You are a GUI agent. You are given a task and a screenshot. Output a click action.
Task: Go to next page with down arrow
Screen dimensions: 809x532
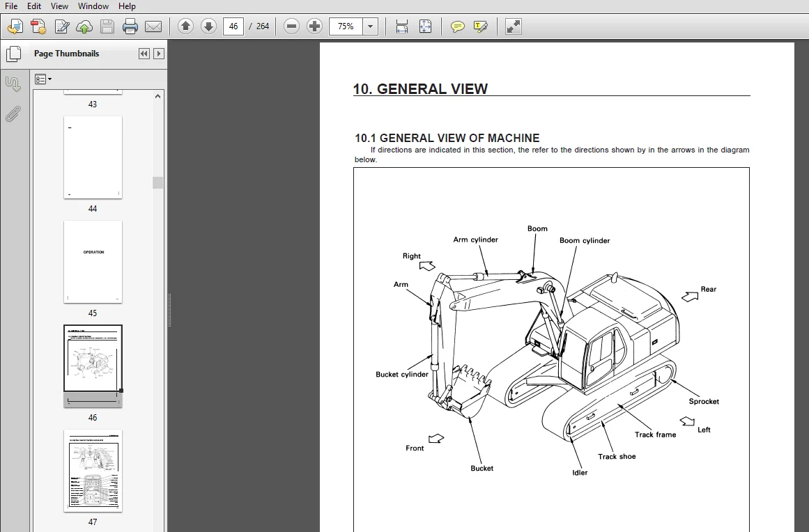tap(208, 26)
